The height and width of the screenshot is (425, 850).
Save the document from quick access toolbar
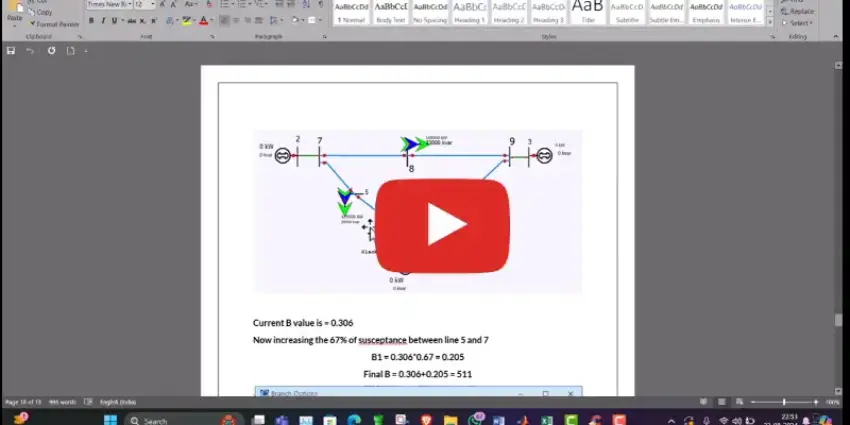tap(10, 50)
